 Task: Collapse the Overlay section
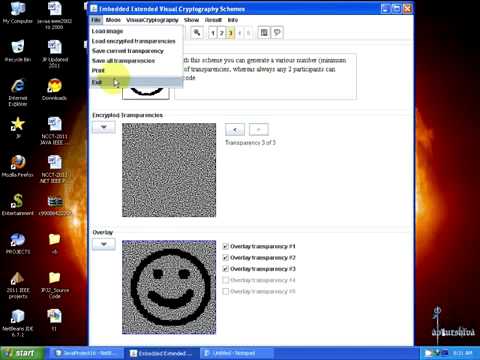(104, 244)
